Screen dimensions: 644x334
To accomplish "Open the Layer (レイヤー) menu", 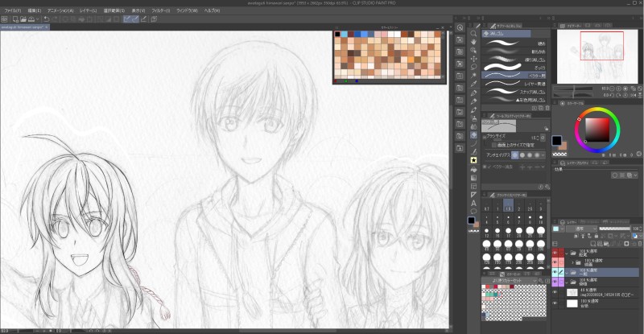I will [x=89, y=10].
